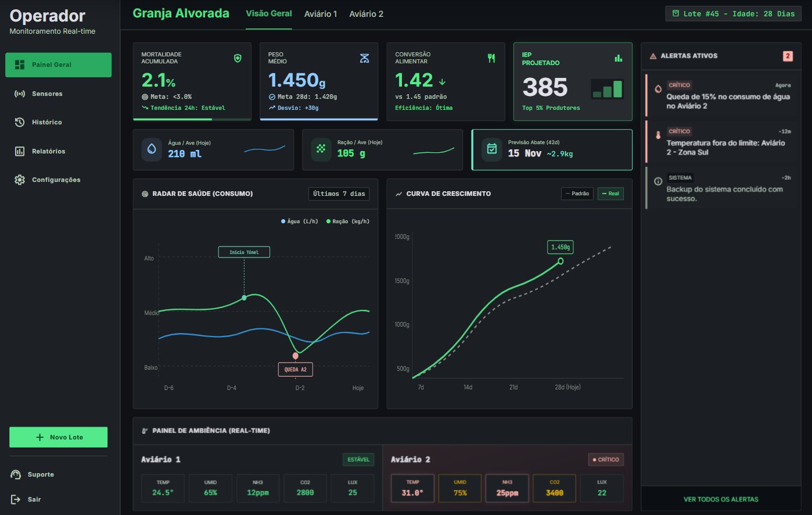Click the Suporte headset icon
The height and width of the screenshot is (515, 812).
(x=16, y=474)
